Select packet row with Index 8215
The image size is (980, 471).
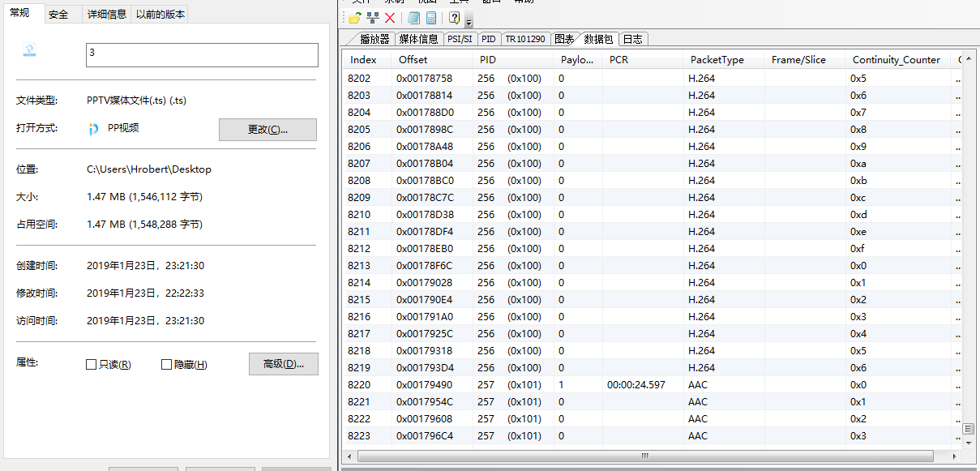653,300
